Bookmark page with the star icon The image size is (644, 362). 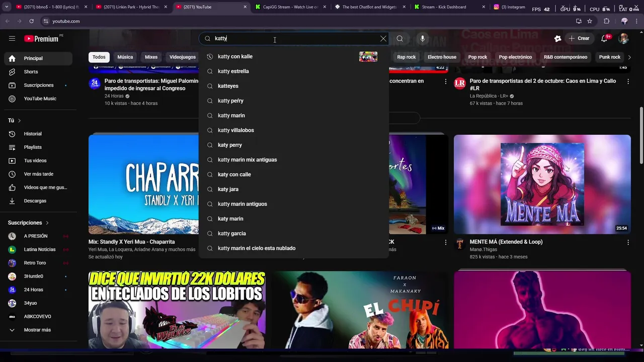pos(590,21)
